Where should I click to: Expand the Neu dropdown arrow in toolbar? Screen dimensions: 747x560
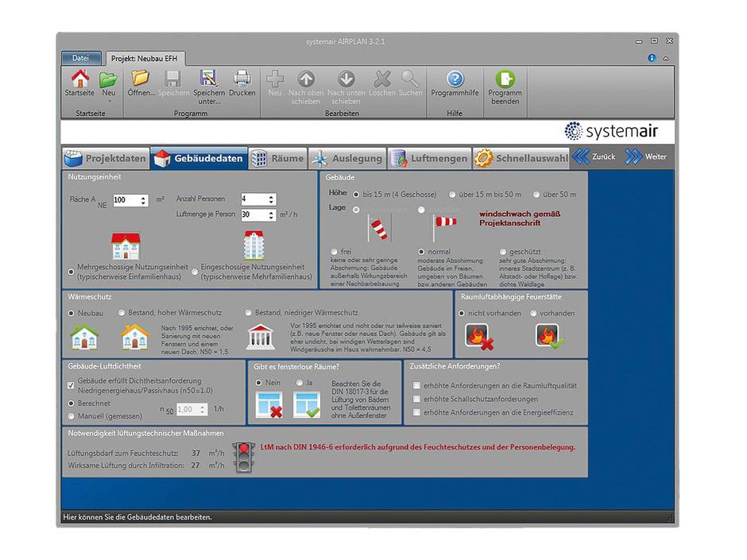click(108, 101)
